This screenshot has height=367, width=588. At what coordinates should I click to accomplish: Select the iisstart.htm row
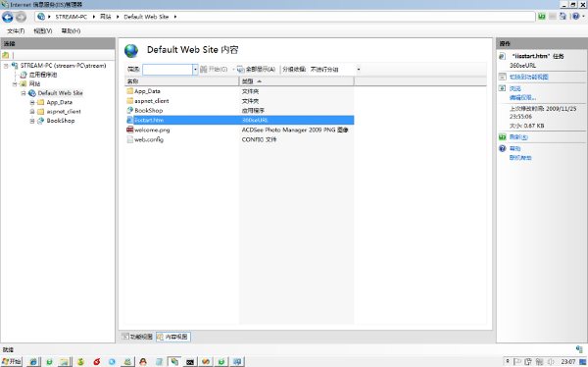239,120
